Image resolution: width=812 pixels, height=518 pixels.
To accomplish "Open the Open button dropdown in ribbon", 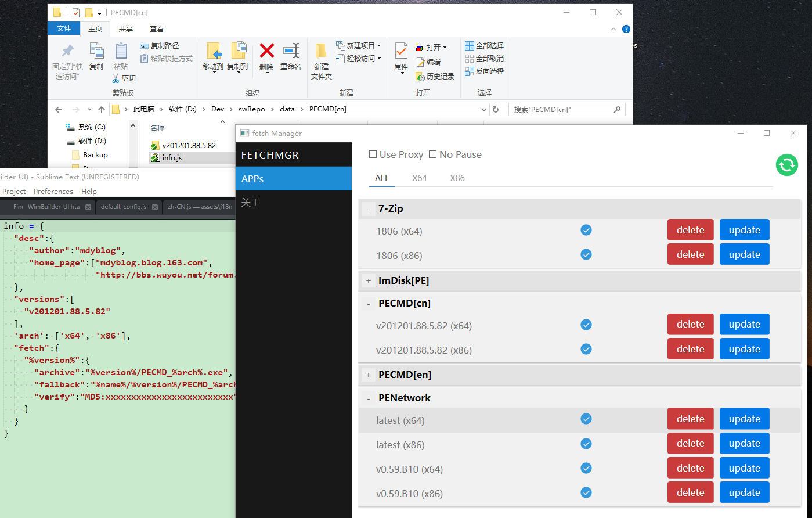I will click(x=445, y=47).
